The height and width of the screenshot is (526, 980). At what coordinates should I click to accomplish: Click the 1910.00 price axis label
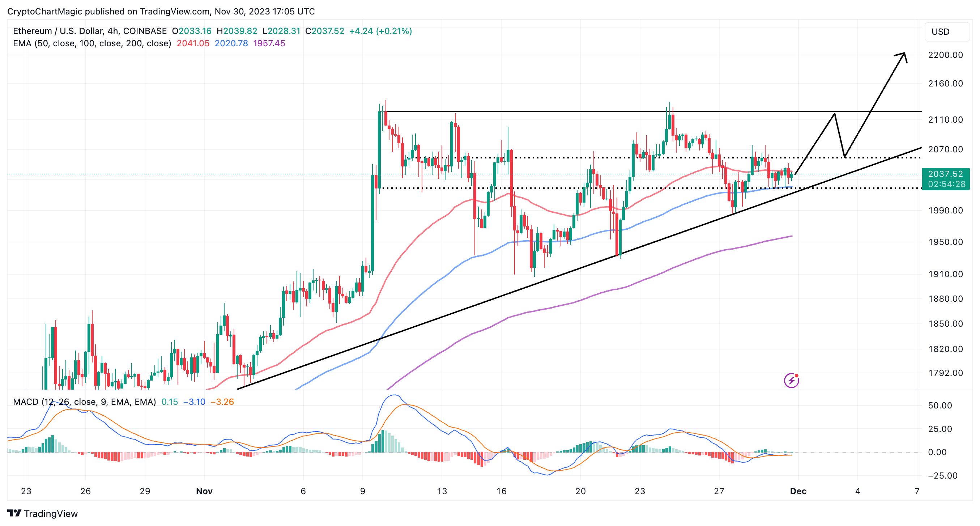coord(945,274)
